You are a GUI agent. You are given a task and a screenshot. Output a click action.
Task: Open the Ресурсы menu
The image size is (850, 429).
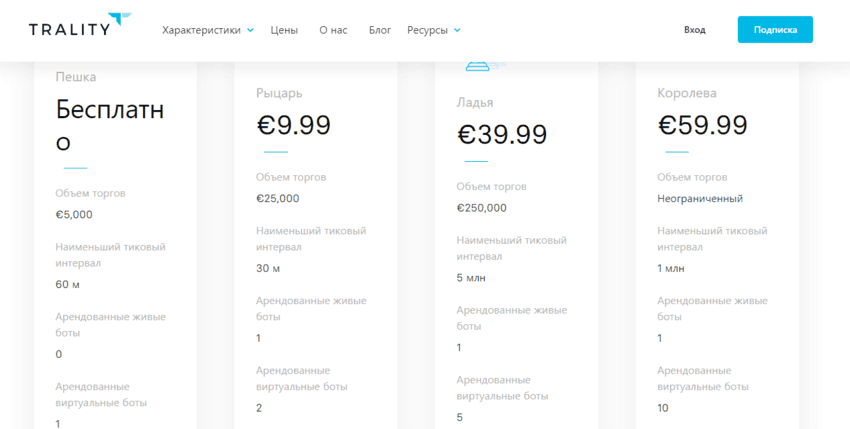tap(427, 30)
